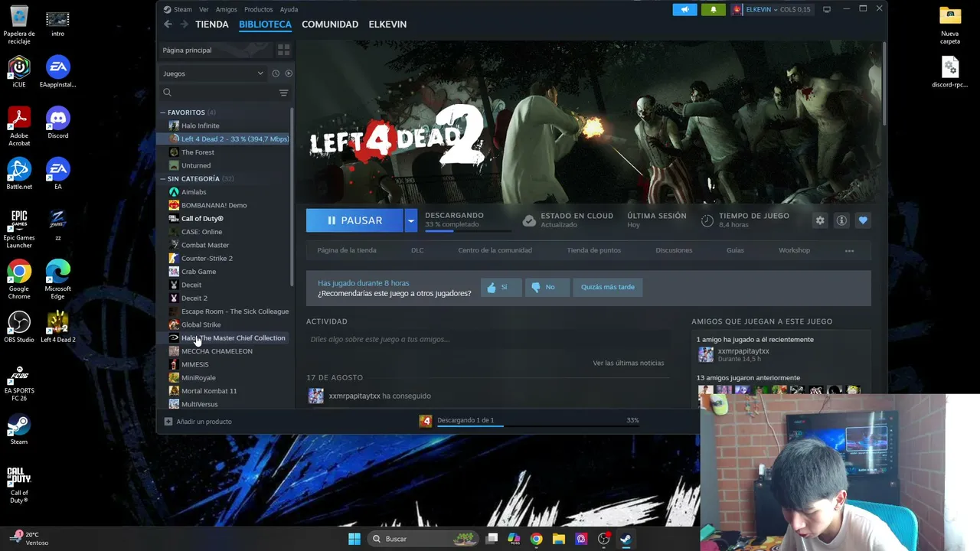980x551 pixels.
Task: Open Battle.net desktop shortcut
Action: (19, 174)
